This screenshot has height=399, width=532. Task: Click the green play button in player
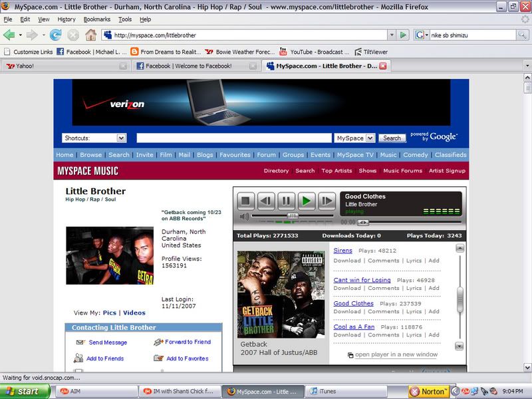(x=307, y=201)
